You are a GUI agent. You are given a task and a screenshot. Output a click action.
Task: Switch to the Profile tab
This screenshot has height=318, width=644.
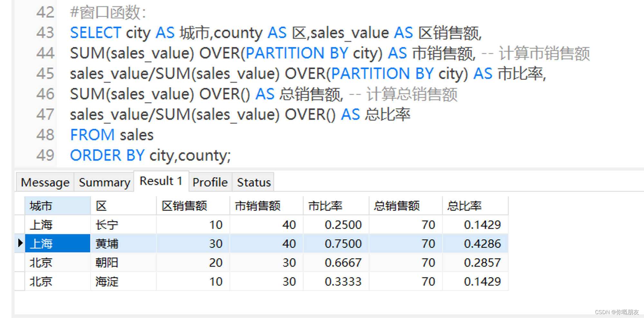210,182
